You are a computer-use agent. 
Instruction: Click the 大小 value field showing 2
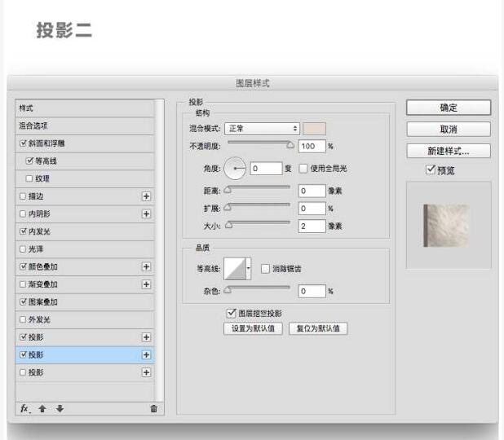tap(312, 226)
